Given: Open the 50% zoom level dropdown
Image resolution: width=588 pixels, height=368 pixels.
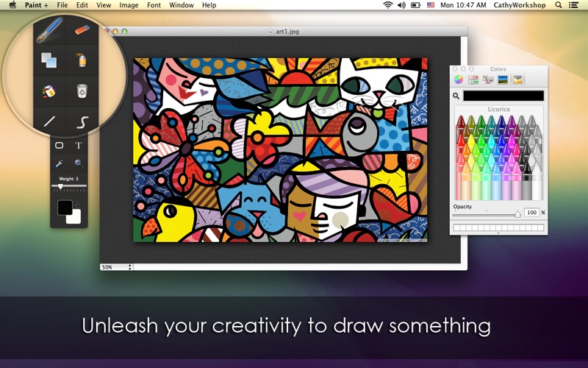Looking at the screenshot, I should pos(117,267).
